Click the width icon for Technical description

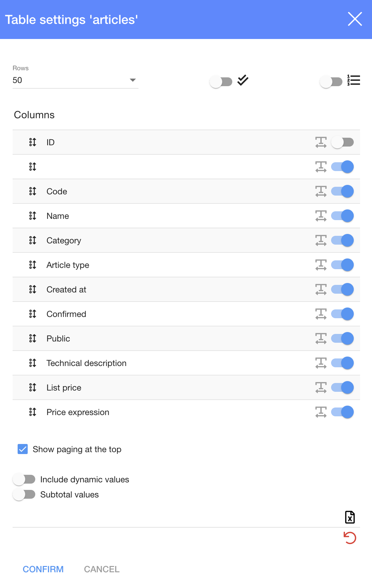[x=321, y=363]
